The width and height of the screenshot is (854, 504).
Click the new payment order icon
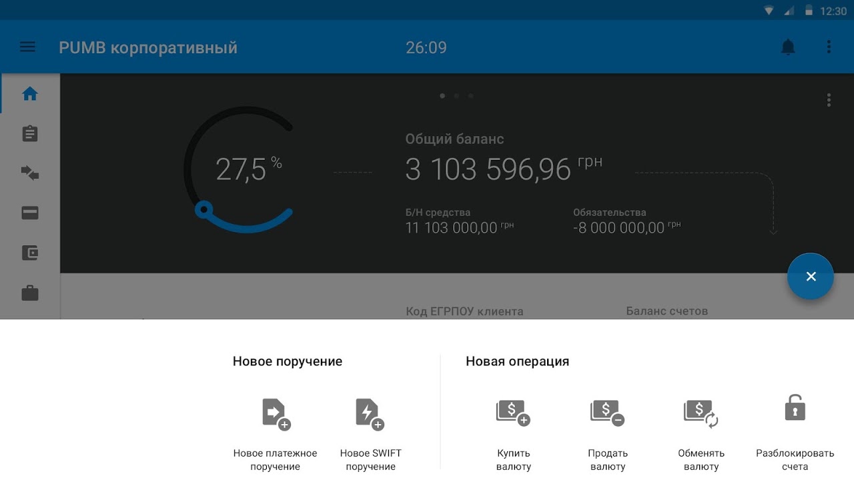[x=276, y=414]
